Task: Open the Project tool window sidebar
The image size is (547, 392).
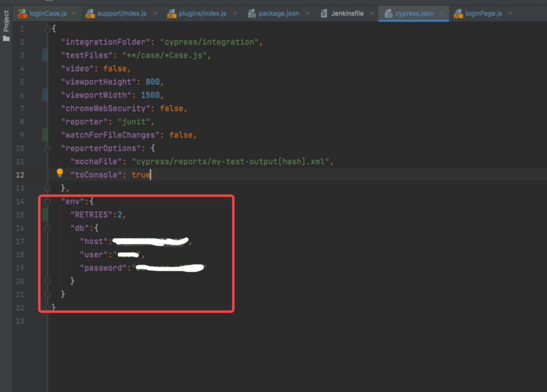Action: point(6,25)
